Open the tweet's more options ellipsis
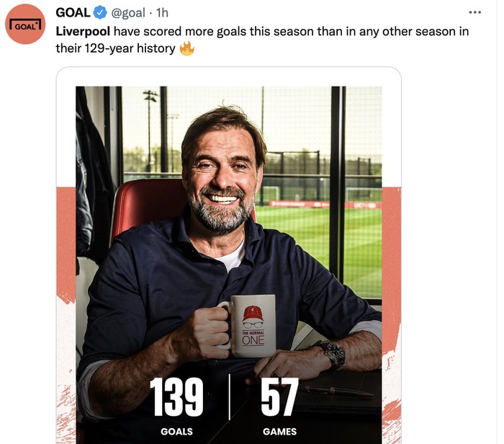The image size is (504, 444). 474,12
